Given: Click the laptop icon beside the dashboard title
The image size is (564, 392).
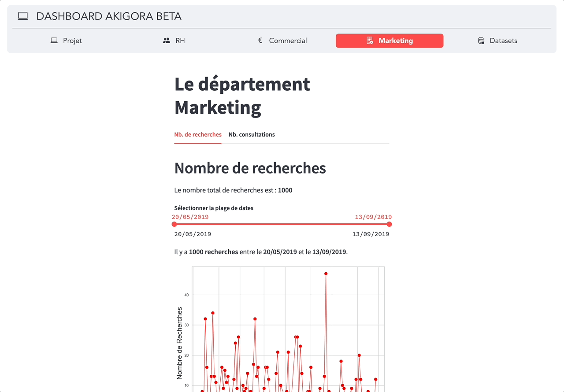Looking at the screenshot, I should pyautogui.click(x=23, y=16).
